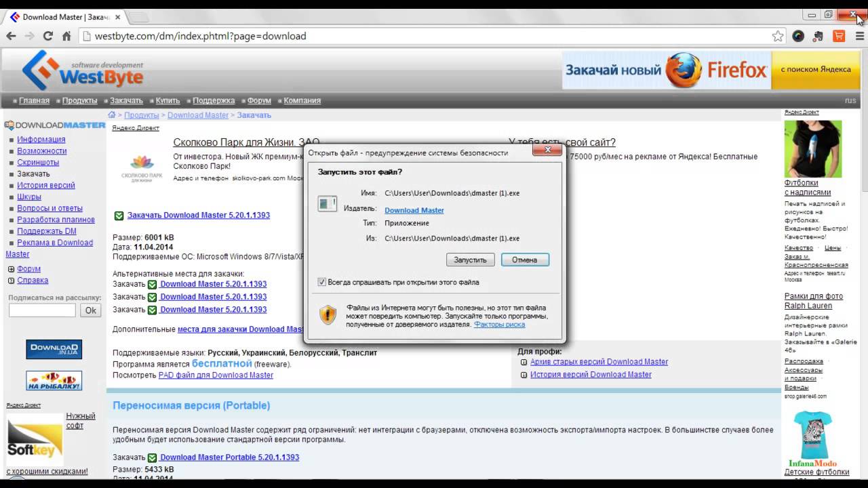Click 'Закачать Download Master 5.20.1.1393' link
The width and height of the screenshot is (868, 488).
point(199,216)
